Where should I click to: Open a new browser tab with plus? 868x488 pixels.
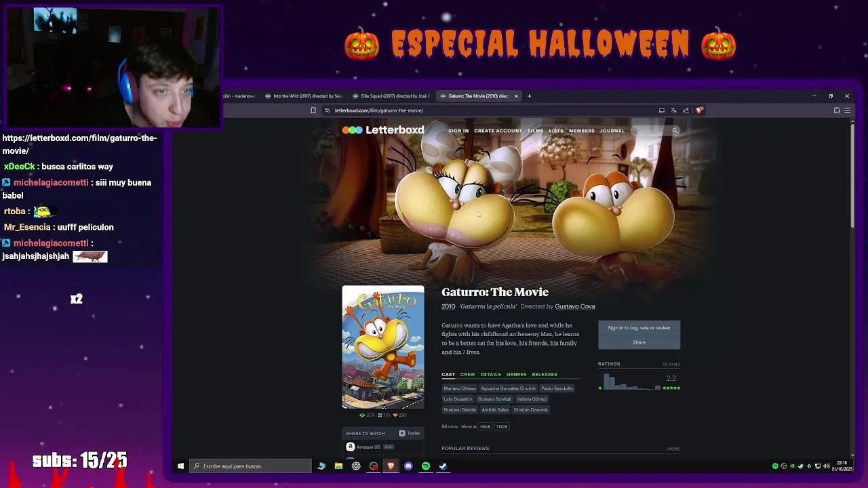(x=529, y=96)
